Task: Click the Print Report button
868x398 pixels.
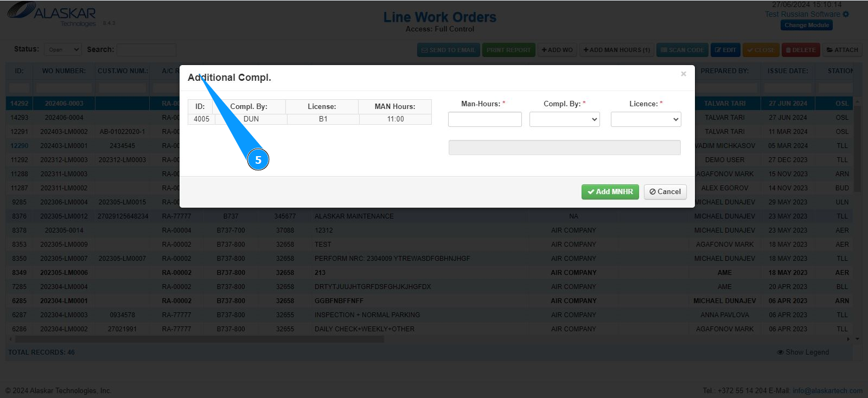Action: (x=509, y=50)
